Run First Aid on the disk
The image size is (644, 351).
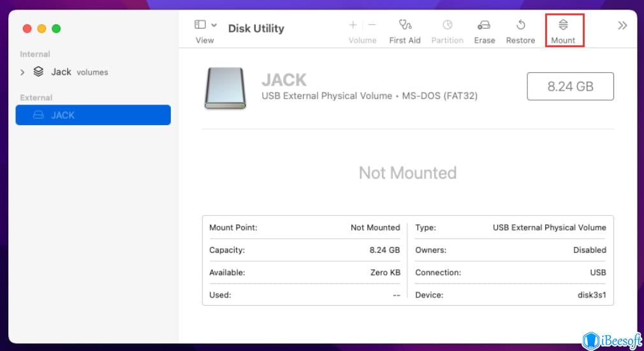[x=406, y=26]
